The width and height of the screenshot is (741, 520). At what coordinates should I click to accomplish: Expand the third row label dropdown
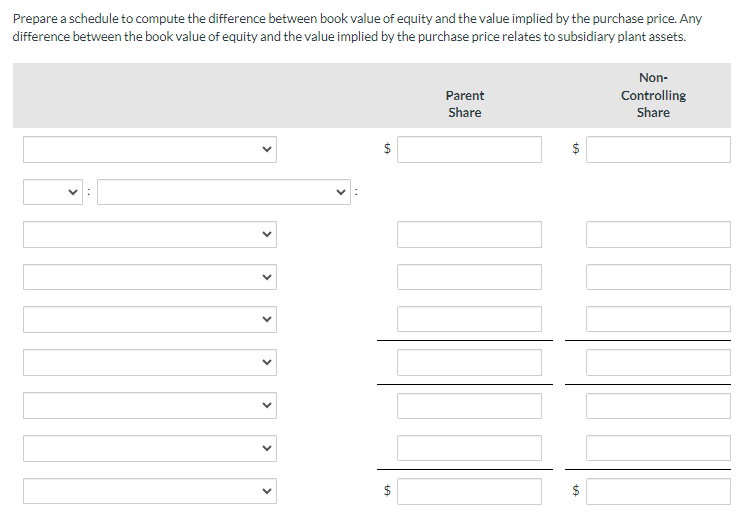point(150,234)
